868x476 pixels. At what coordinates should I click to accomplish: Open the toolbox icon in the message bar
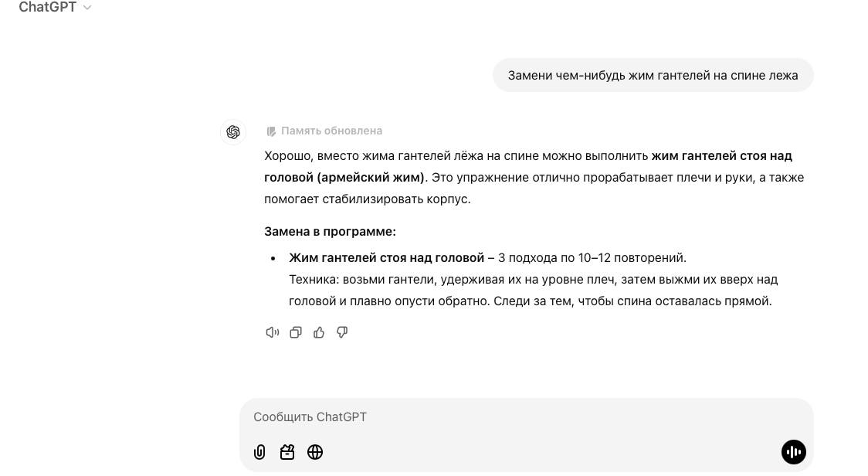click(x=287, y=452)
